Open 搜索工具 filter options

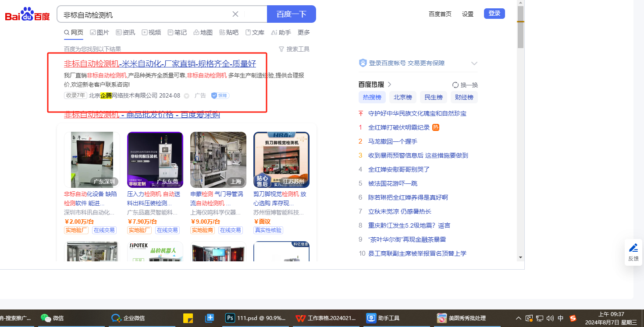coord(294,49)
